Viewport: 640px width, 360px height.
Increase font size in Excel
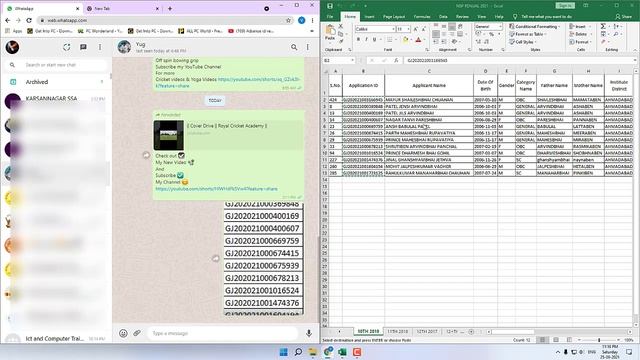416,29
